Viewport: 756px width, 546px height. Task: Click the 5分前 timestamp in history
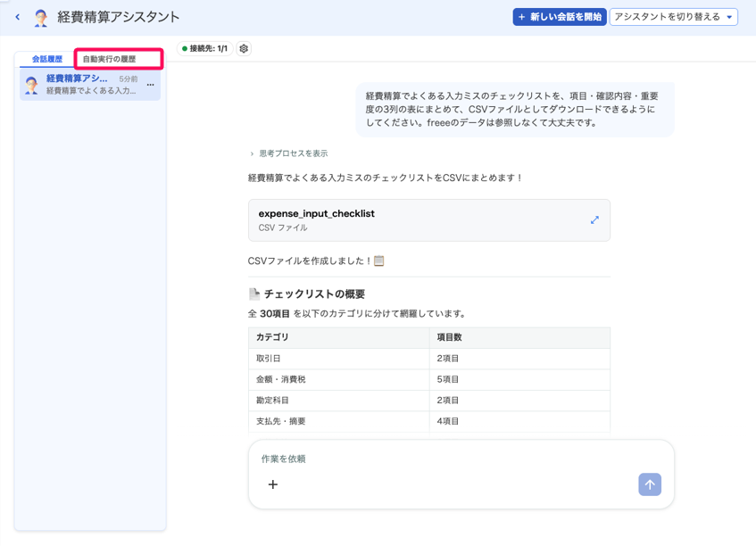tap(129, 79)
